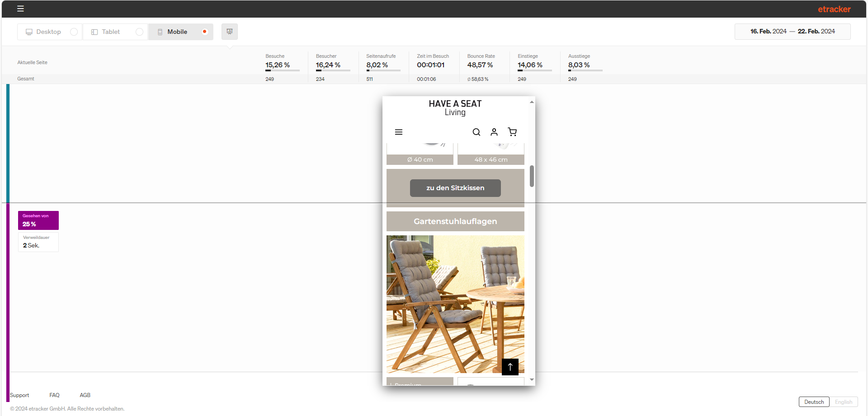This screenshot has height=416, width=868.
Task: Open the user account icon in shop
Action: coord(494,132)
